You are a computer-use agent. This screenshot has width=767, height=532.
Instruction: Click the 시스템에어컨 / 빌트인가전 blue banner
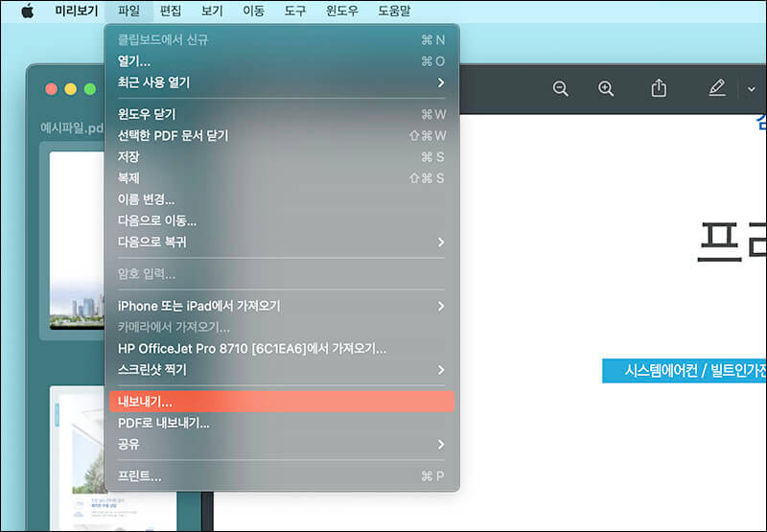point(685,371)
